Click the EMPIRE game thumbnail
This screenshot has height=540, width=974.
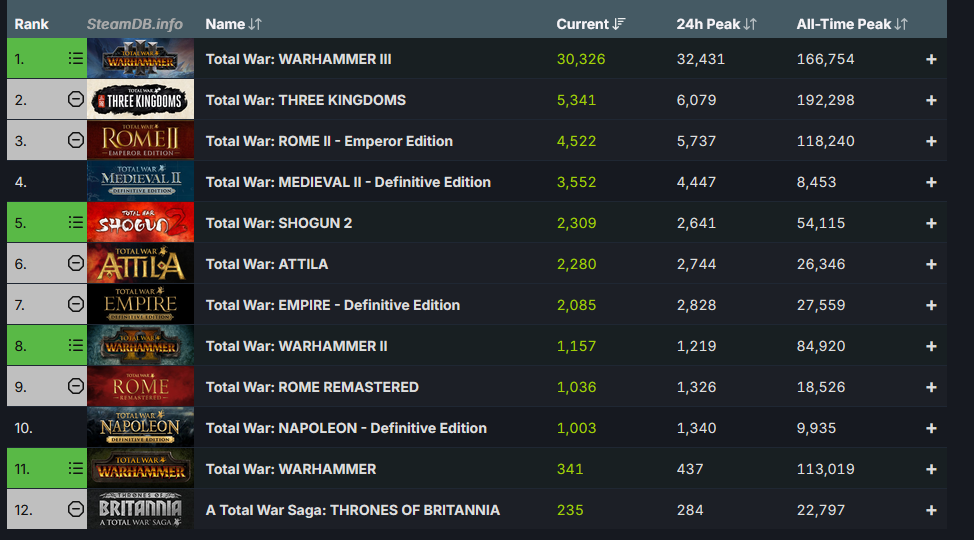[140, 304]
